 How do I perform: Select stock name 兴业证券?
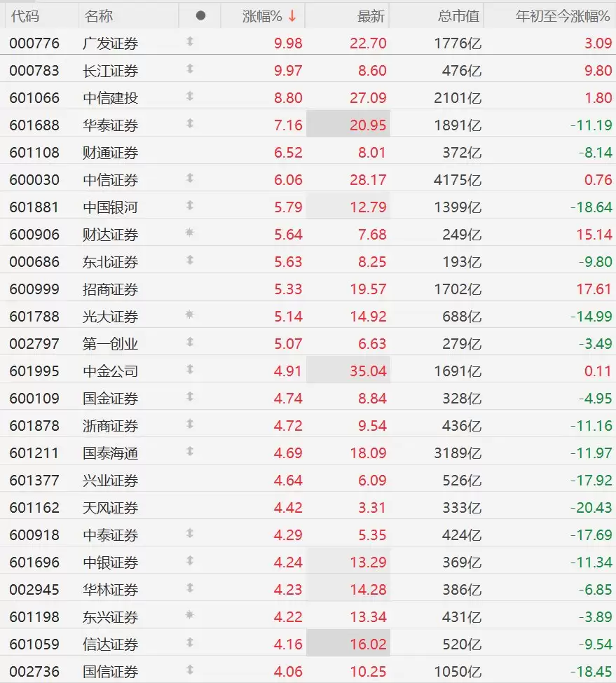(x=111, y=481)
